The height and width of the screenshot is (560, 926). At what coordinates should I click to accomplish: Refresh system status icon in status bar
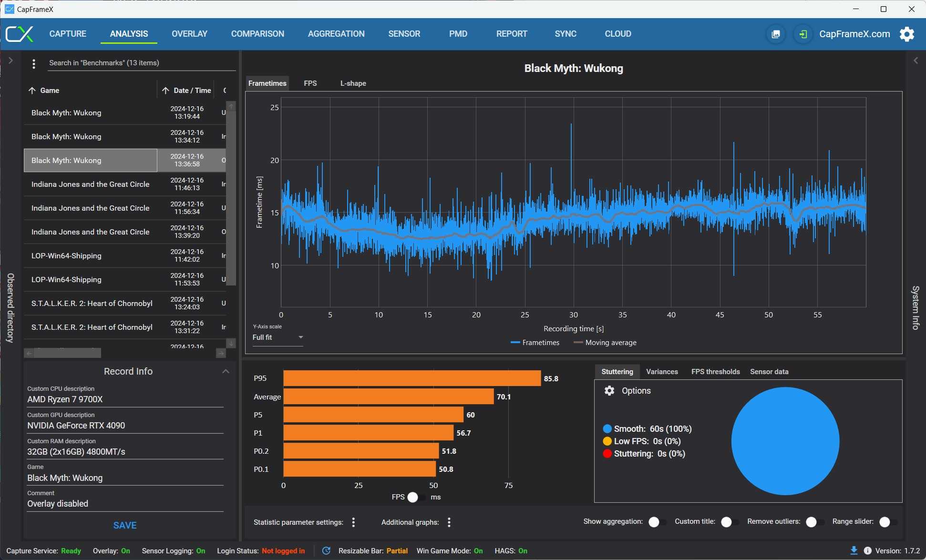click(326, 551)
